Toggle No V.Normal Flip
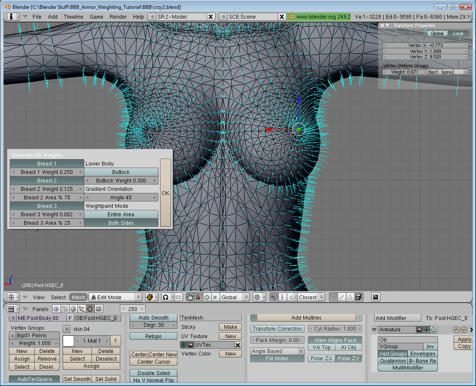The width and height of the screenshot is (476, 386). click(x=153, y=380)
